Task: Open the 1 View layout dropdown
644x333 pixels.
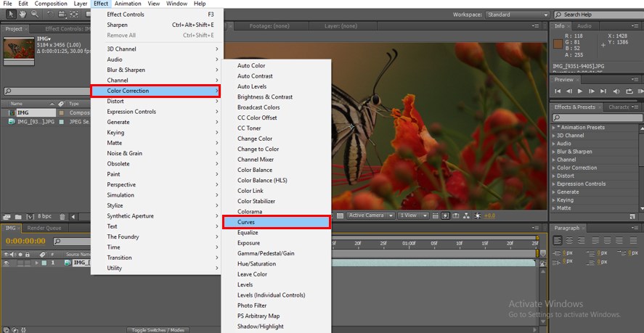Action: [414, 215]
